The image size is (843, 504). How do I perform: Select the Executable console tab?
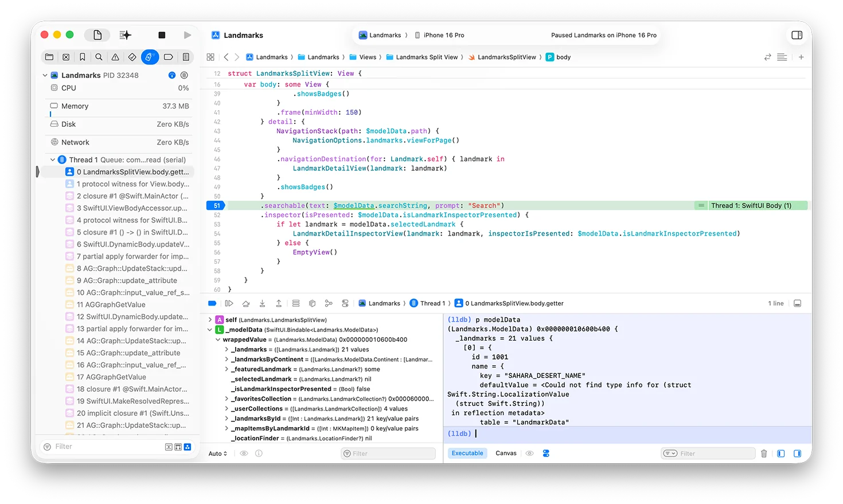[467, 453]
